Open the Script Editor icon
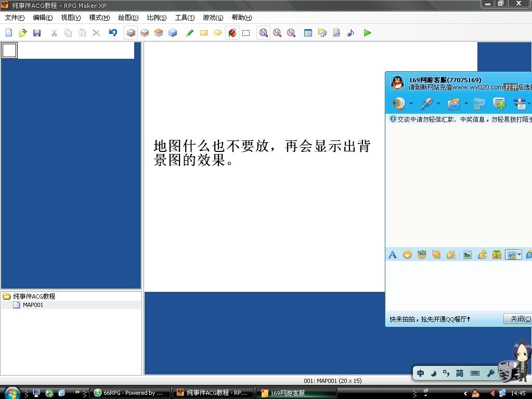The width and height of the screenshot is (532, 399). 336,33
